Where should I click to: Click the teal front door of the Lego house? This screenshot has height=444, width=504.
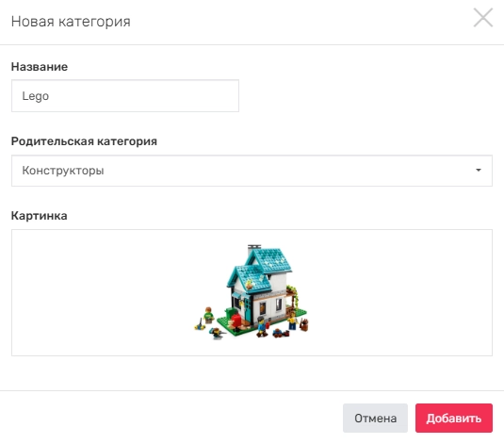pyautogui.click(x=247, y=307)
